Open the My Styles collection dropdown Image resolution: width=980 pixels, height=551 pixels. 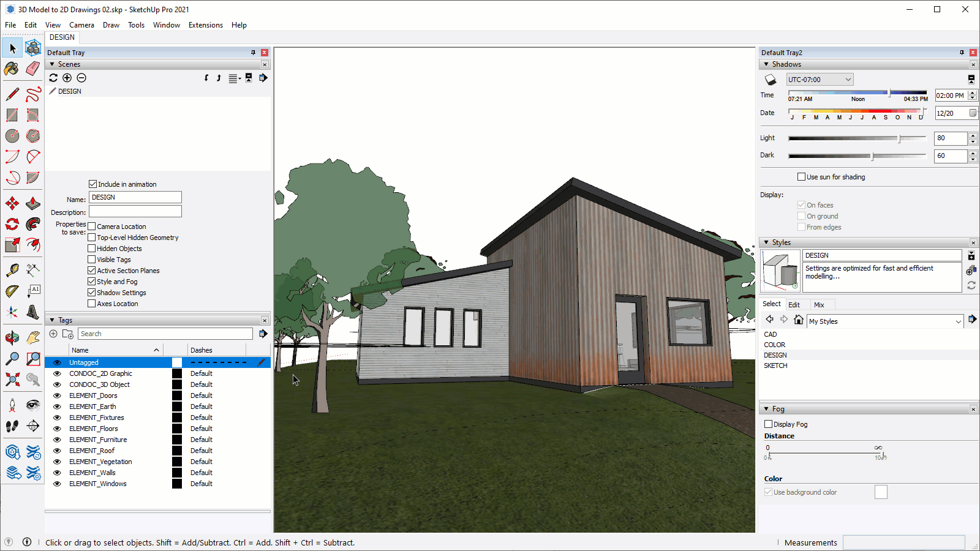coord(885,321)
